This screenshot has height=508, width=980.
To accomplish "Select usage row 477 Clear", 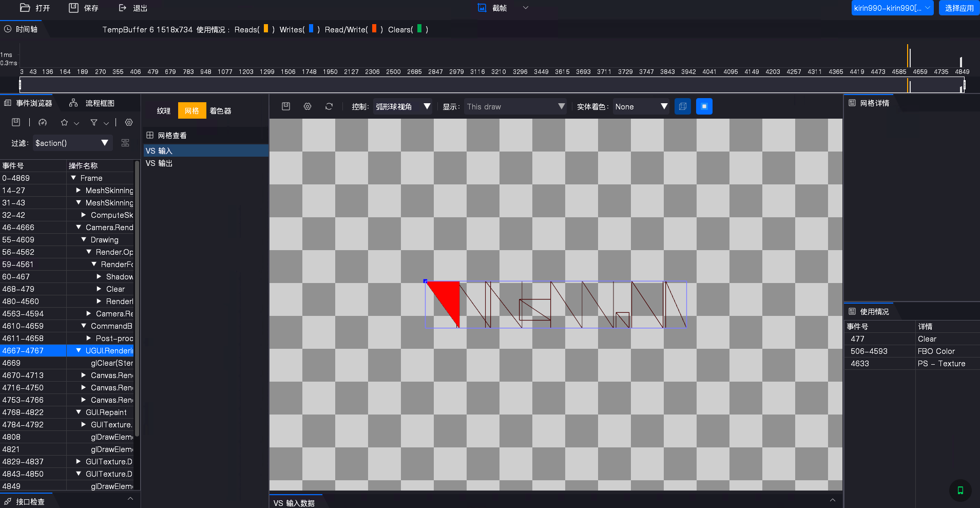I will tap(912, 339).
